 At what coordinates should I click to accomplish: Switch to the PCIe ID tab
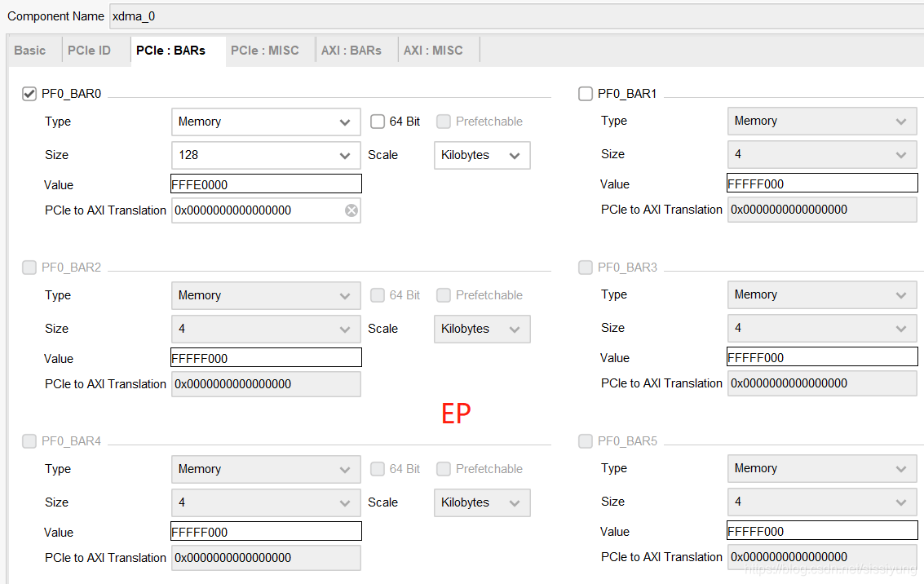89,51
